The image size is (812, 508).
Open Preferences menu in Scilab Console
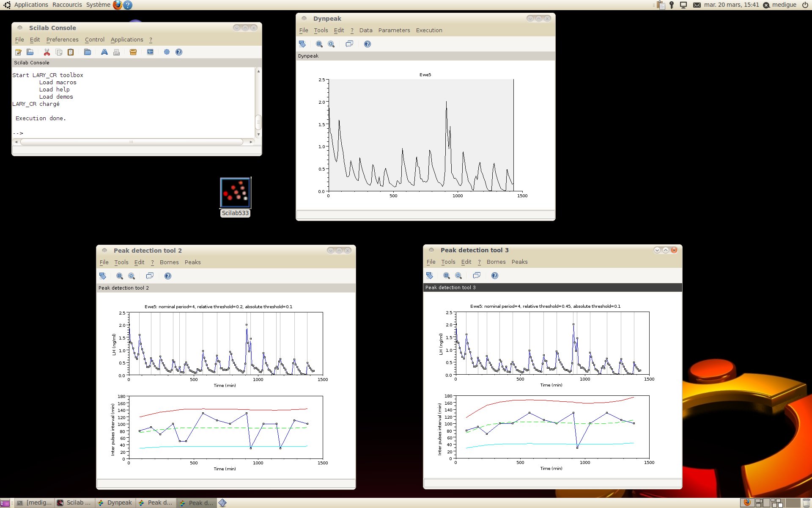click(62, 40)
